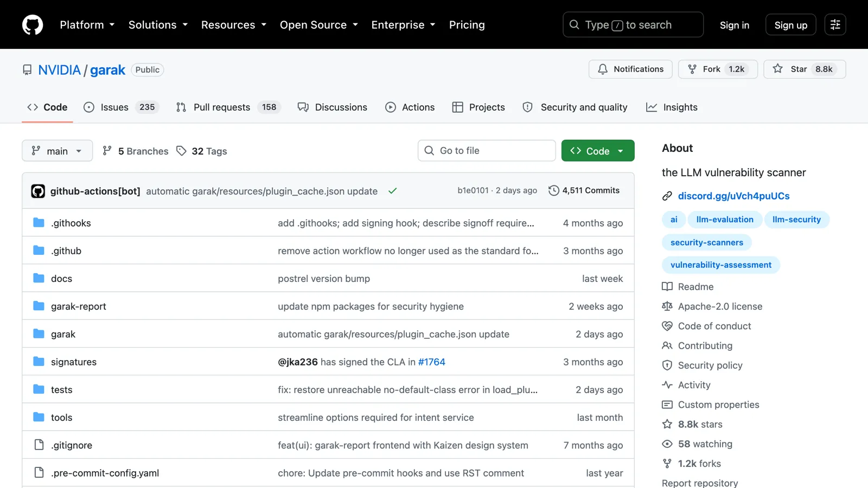Expand the green Code dropdown button

tap(598, 151)
